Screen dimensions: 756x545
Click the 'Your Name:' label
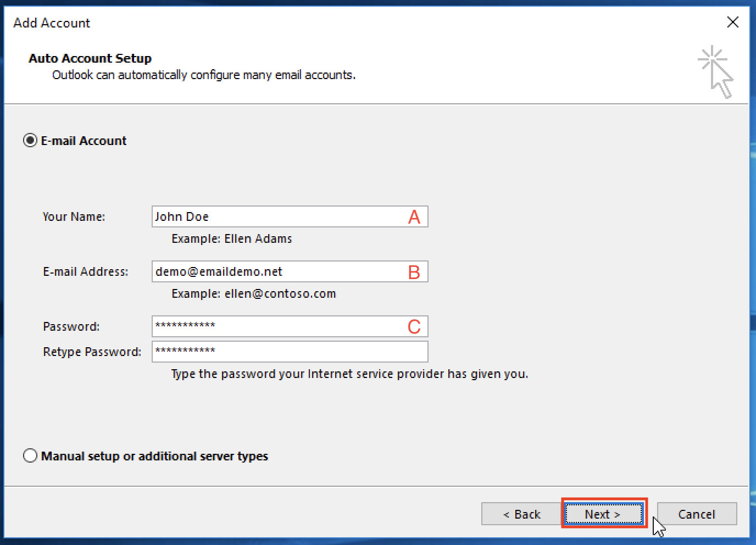coord(74,216)
